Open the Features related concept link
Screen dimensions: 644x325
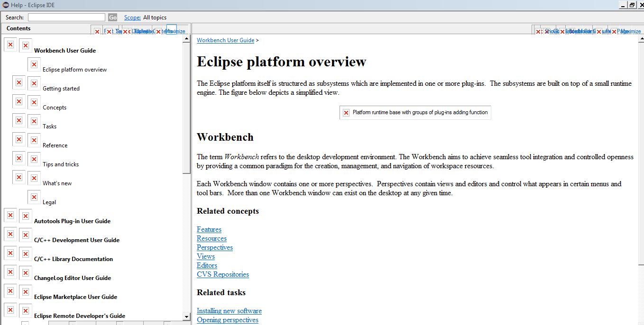(209, 229)
